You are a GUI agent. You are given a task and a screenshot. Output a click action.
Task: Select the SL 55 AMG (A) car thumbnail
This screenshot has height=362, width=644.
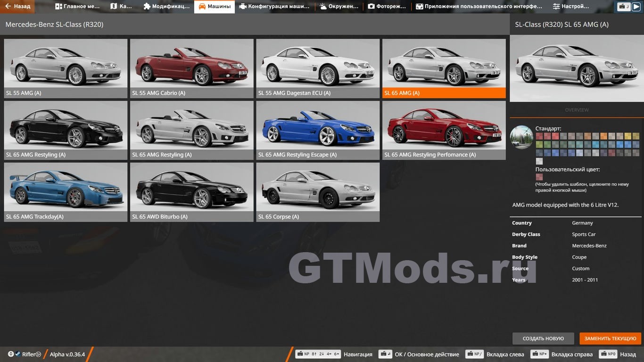[66, 68]
